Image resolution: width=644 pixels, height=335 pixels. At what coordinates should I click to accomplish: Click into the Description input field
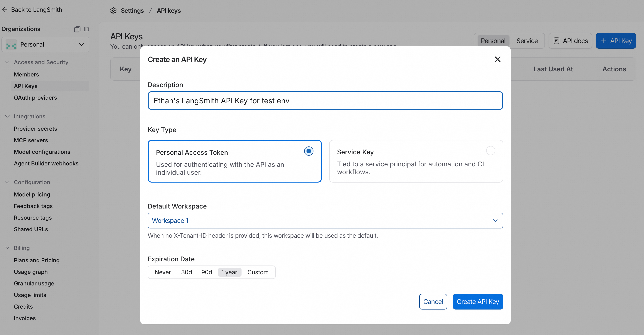(325, 101)
